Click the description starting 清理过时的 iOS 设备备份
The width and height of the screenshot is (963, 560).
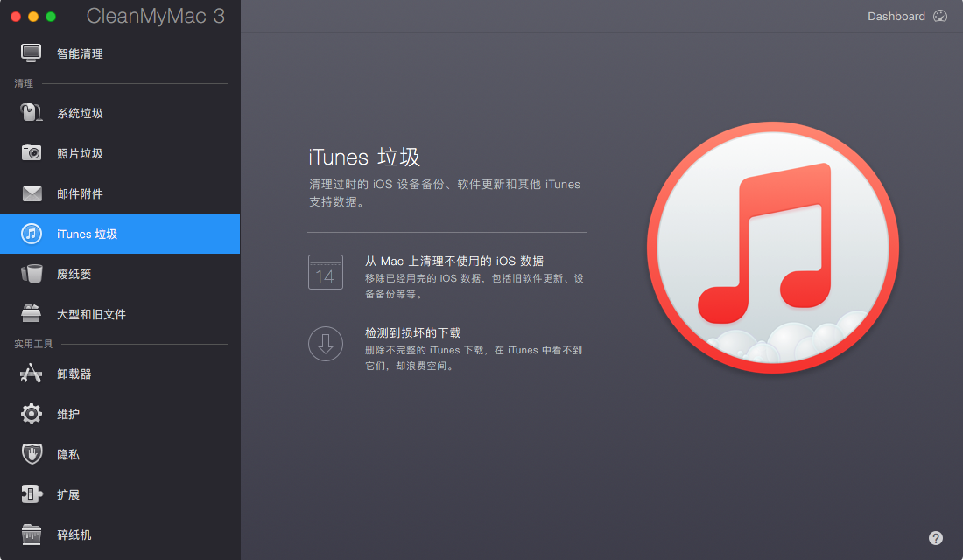click(445, 192)
